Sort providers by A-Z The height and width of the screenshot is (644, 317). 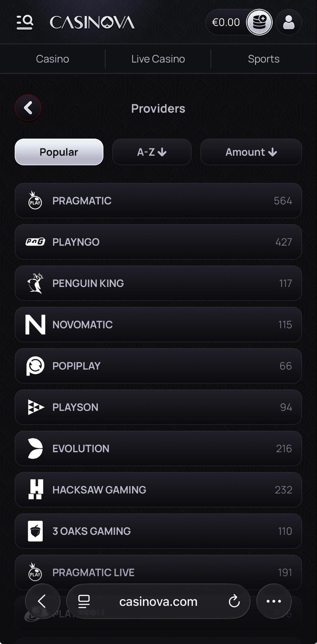coord(152,152)
